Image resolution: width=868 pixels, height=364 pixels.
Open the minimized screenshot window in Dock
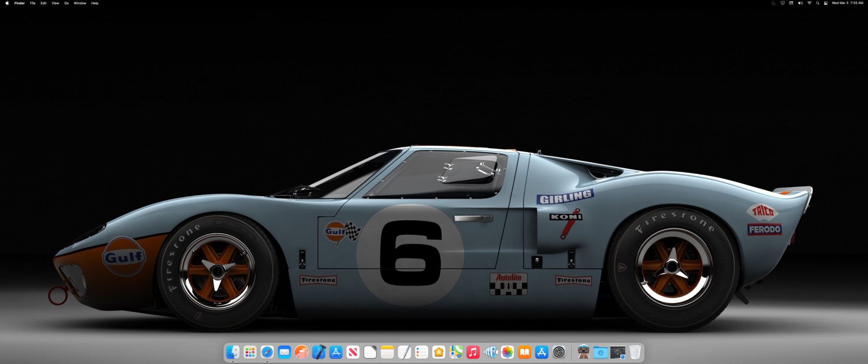(618, 352)
